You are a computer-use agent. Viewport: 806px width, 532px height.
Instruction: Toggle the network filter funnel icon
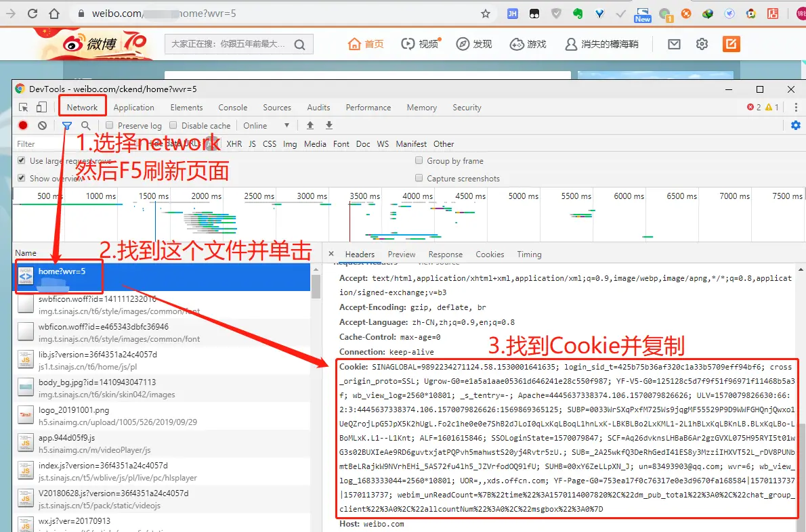click(67, 125)
